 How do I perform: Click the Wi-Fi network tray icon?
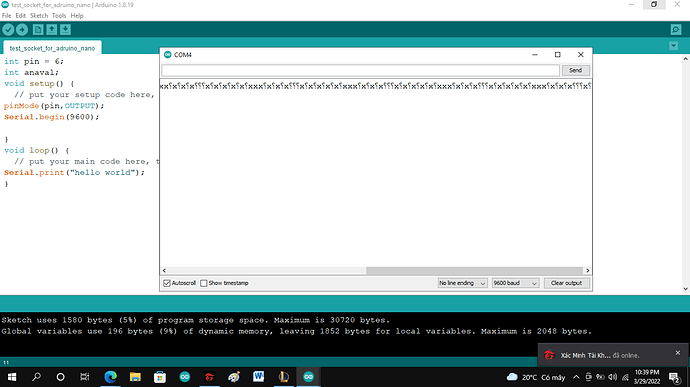pos(625,377)
